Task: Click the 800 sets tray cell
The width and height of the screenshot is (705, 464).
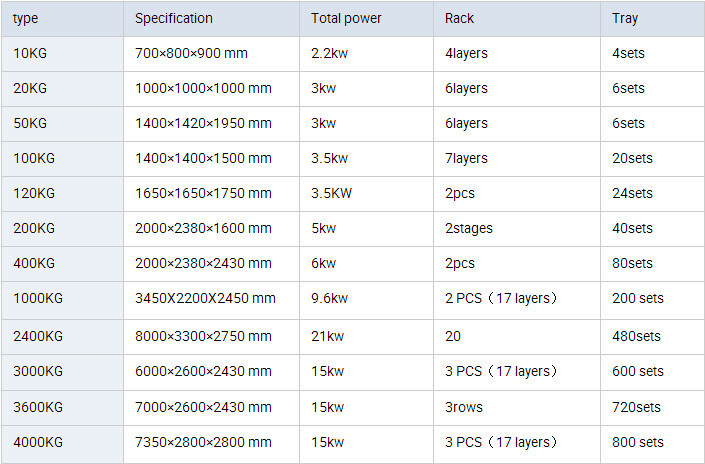Action: (638, 442)
